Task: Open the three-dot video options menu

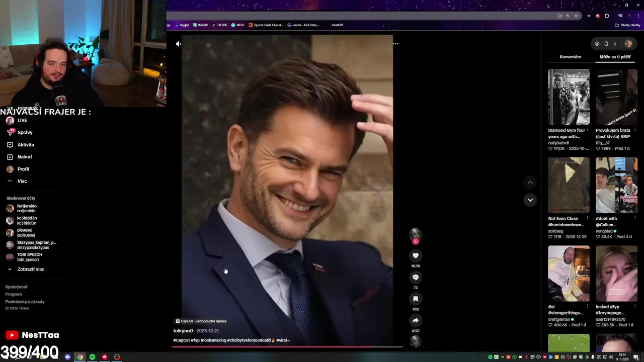Action: tap(395, 44)
